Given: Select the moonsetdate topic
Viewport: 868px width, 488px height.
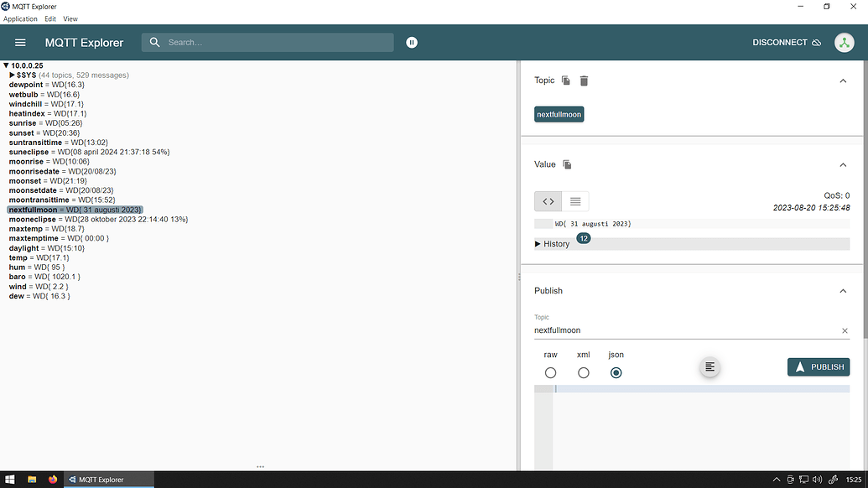Looking at the screenshot, I should [x=61, y=190].
